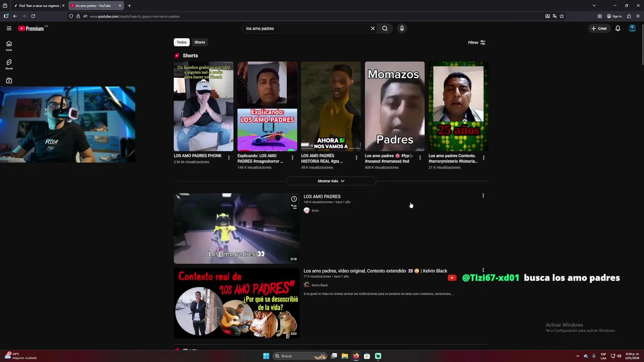Screen dimensions: 644x362
Task: Open page translation icon in address bar
Action: [x=554, y=16]
